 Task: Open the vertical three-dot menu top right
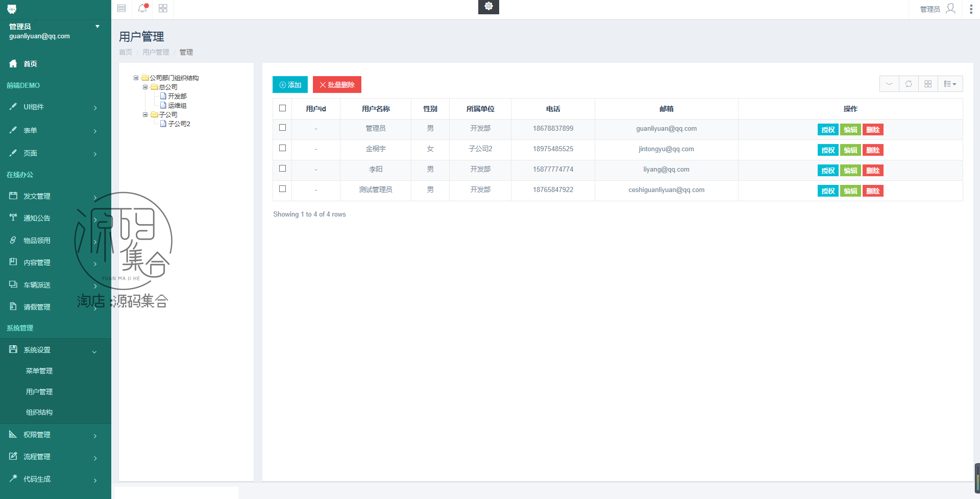click(971, 9)
